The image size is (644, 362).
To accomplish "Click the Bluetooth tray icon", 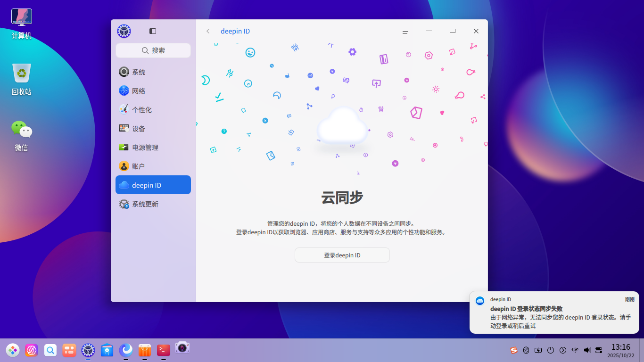I will [x=526, y=350].
